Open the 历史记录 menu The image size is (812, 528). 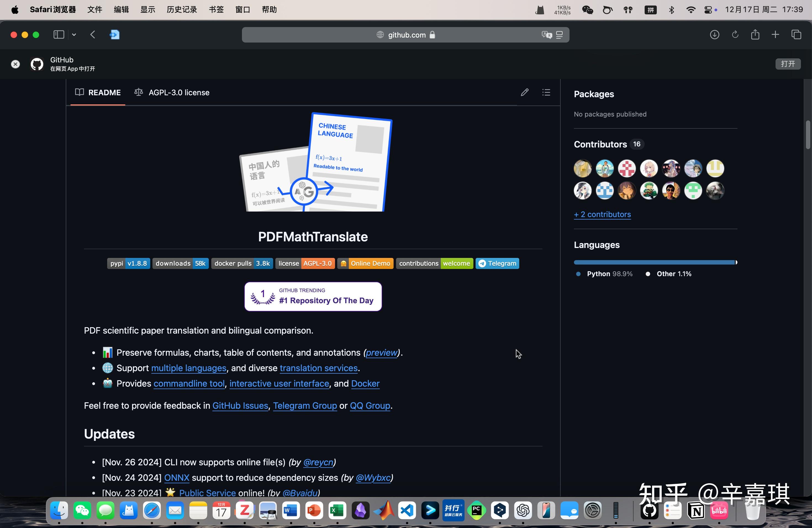pyautogui.click(x=181, y=10)
